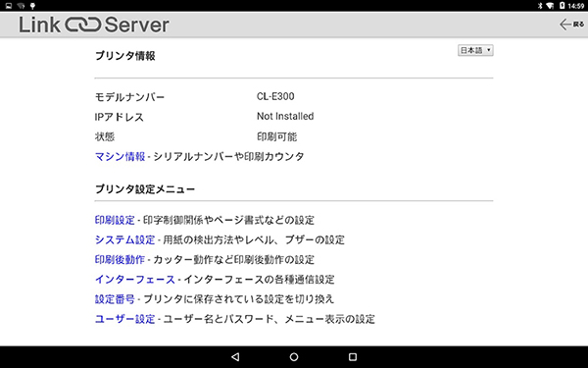Tap the clock showing 14:59
588x368 pixels.
576,6
